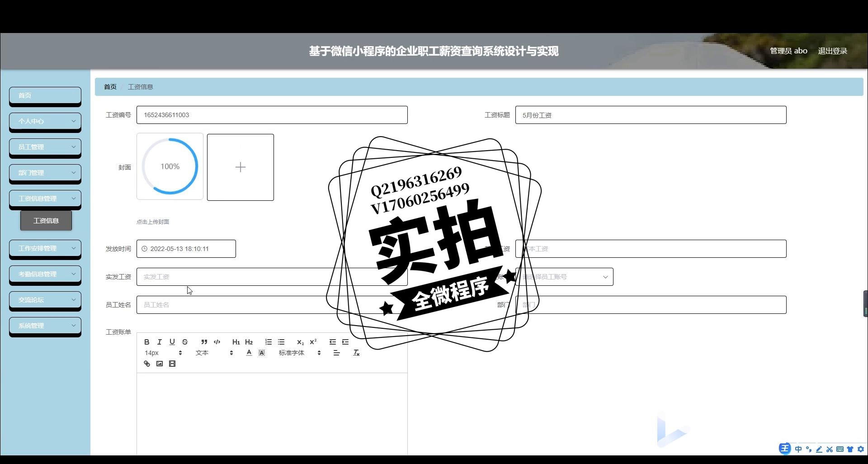
Task: Apply subscript formatting
Action: [x=300, y=342]
